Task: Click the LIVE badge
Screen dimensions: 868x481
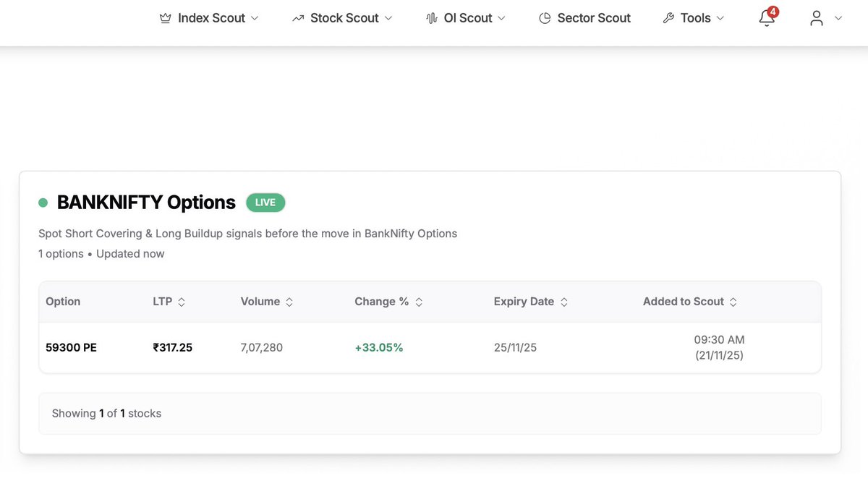Action: point(265,203)
